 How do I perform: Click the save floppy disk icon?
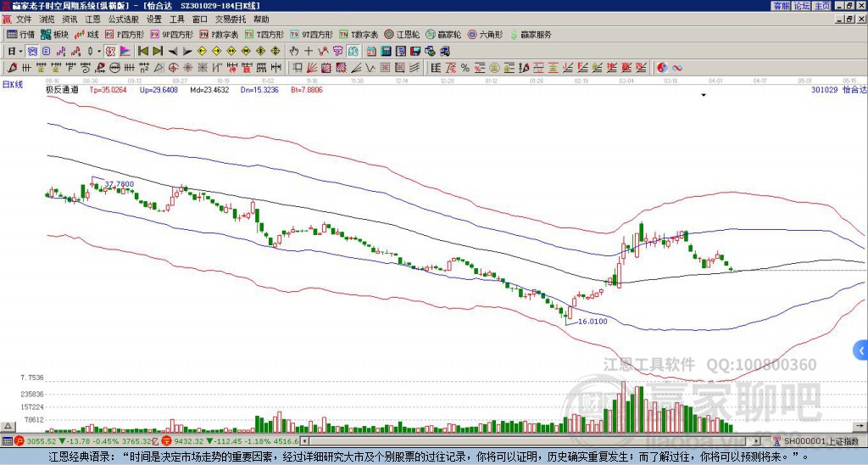[x=415, y=52]
